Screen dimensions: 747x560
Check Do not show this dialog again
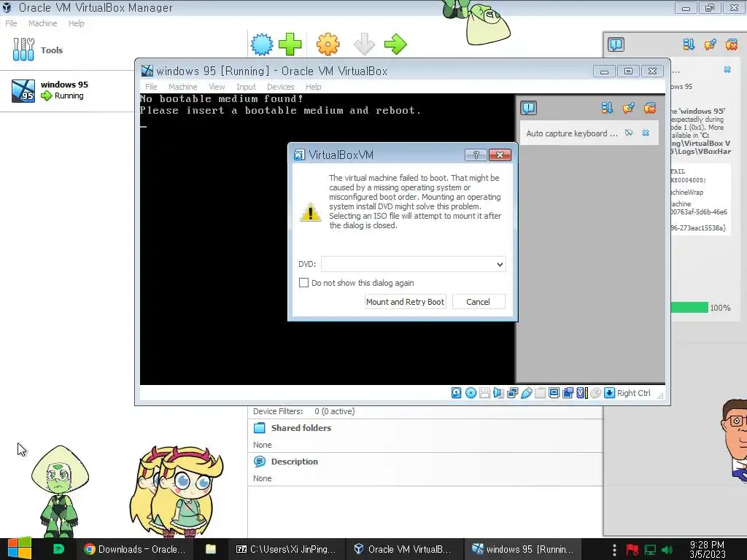click(x=303, y=282)
